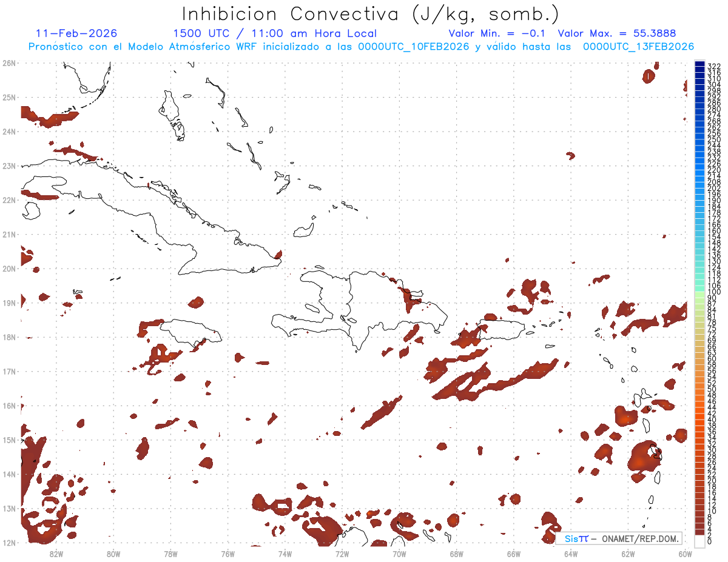
Task: Click the 23N latitude label
Action: pos(9,166)
